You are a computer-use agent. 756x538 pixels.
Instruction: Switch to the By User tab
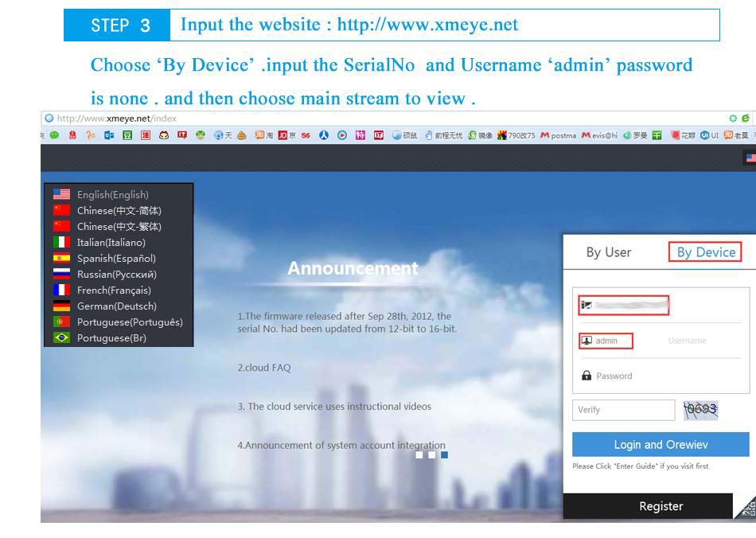point(609,252)
